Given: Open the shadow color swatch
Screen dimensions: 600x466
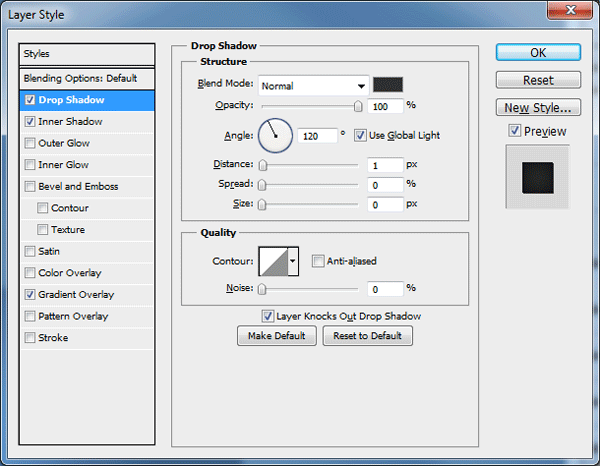Looking at the screenshot, I should coord(388,85).
